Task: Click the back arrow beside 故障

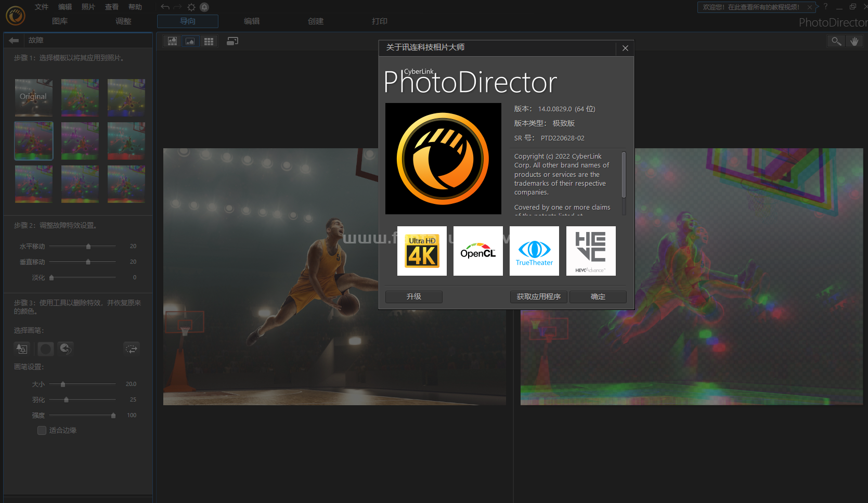Action: (x=14, y=40)
